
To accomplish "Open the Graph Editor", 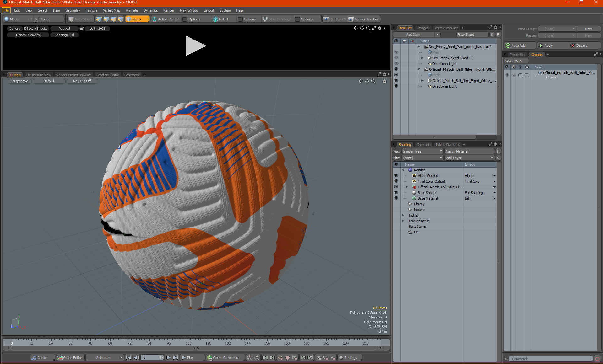I will (70, 358).
